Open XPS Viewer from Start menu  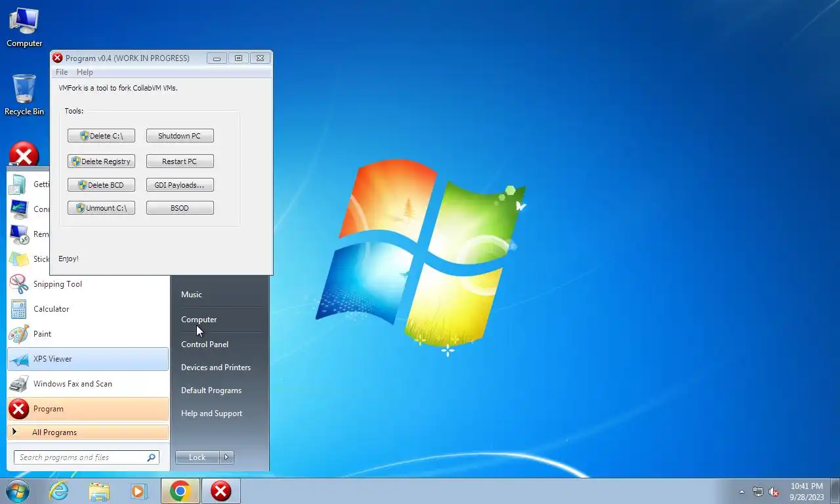tap(88, 359)
